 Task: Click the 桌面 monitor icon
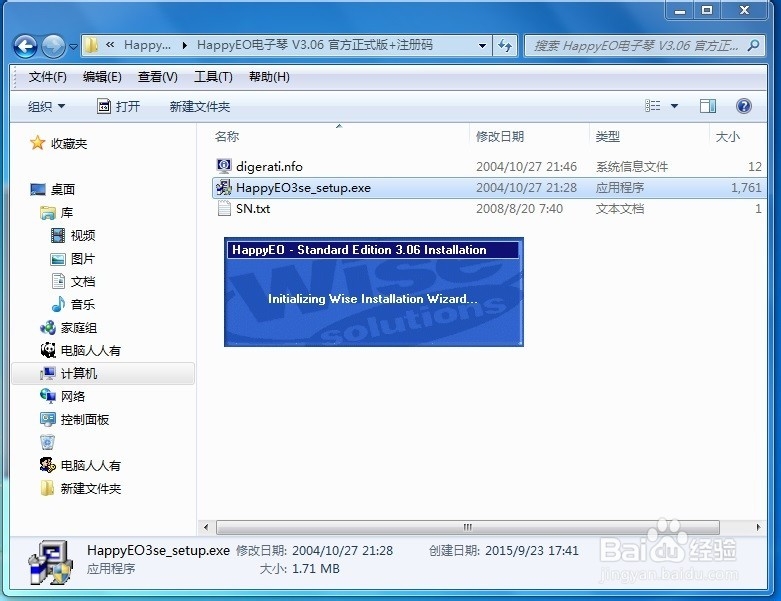pos(38,189)
